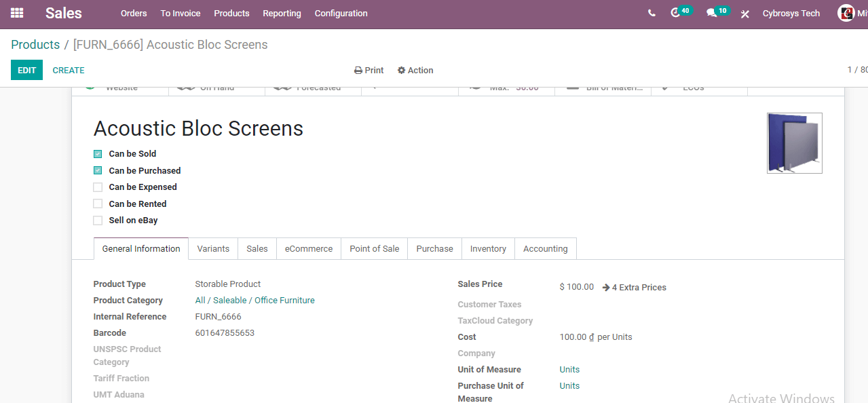Switch to the Purchase tab
Viewport: 868px width, 403px height.
coord(434,249)
